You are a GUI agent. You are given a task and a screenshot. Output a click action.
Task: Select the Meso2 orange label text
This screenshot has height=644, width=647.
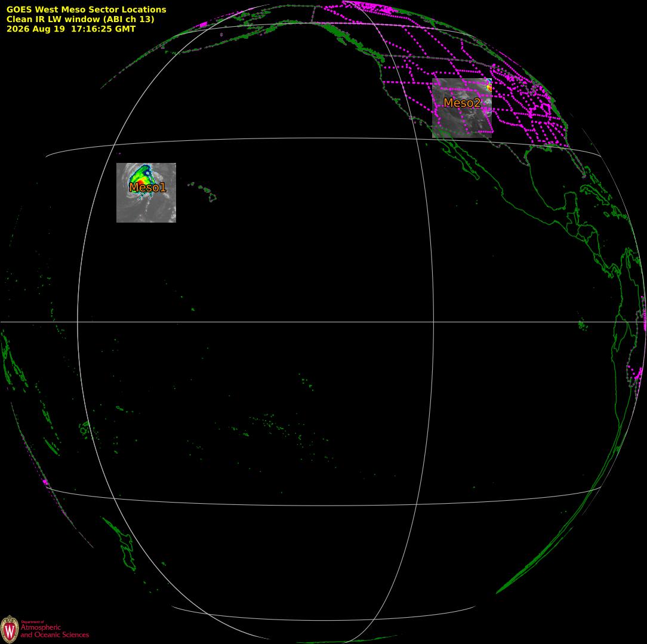[x=462, y=103]
